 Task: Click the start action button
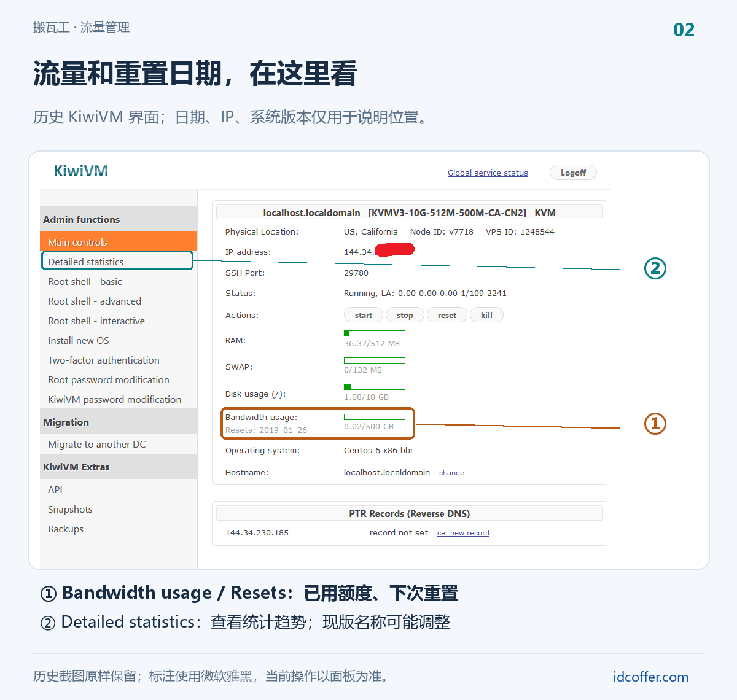coord(364,315)
